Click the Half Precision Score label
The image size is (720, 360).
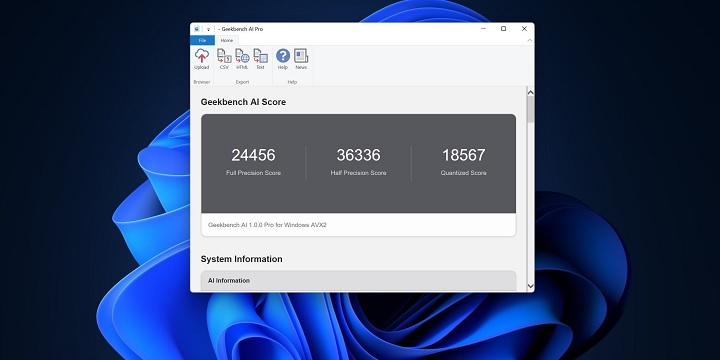359,173
